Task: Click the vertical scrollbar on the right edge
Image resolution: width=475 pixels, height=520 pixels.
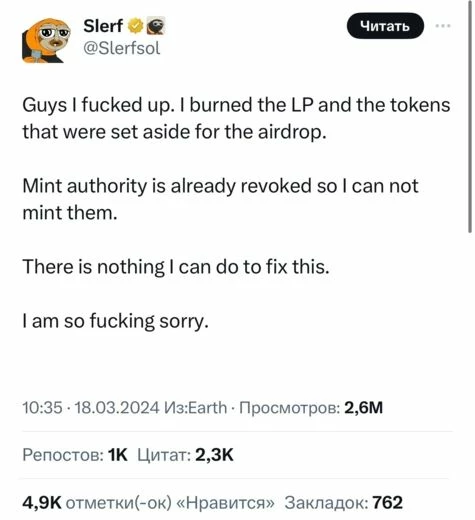Action: [x=470, y=116]
